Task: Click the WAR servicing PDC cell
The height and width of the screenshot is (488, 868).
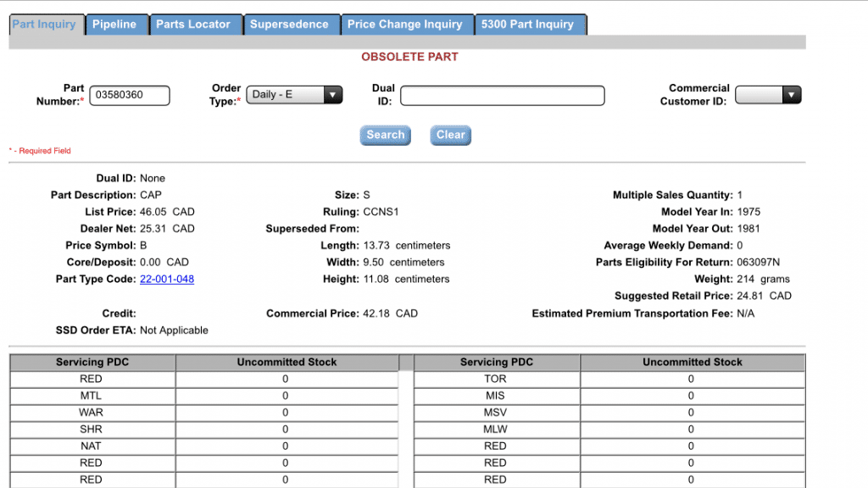Action: [x=92, y=413]
